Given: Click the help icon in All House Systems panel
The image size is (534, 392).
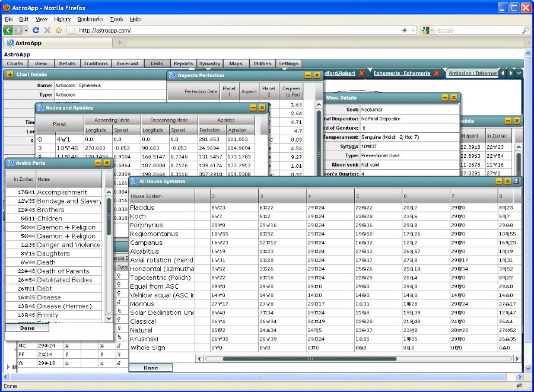Looking at the screenshot, I should point(516,181).
